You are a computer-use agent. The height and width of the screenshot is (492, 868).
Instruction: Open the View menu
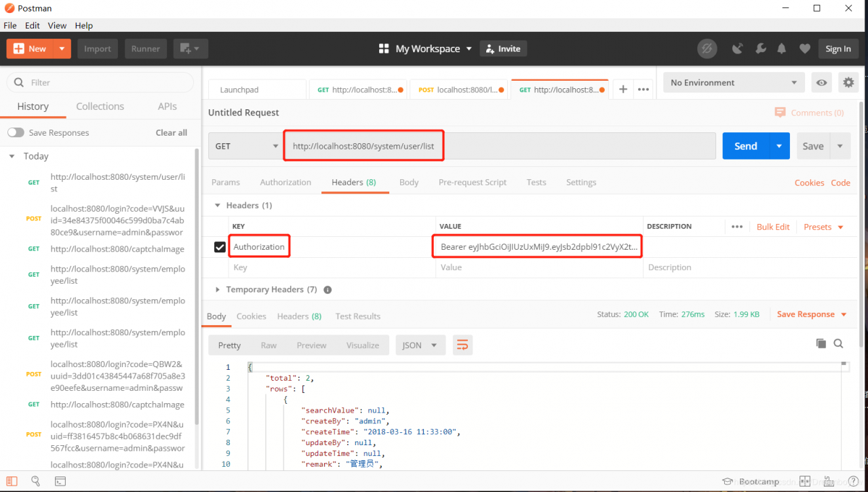pyautogui.click(x=57, y=25)
